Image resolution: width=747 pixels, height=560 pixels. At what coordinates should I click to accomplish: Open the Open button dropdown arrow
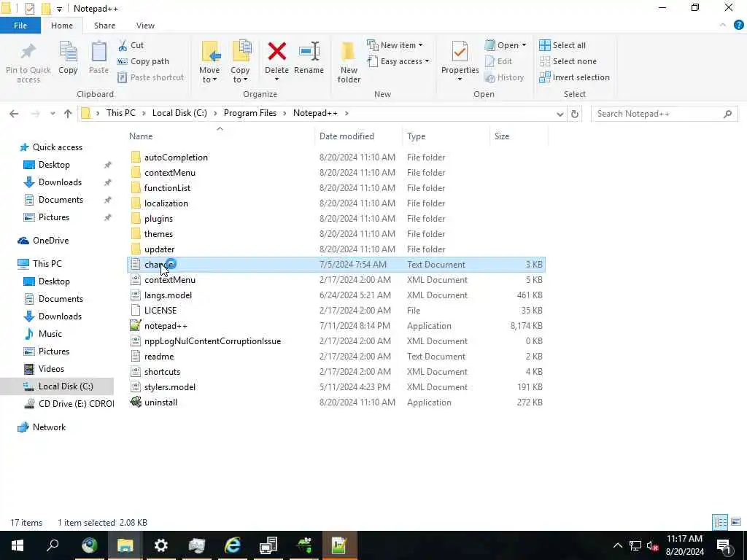(524, 45)
